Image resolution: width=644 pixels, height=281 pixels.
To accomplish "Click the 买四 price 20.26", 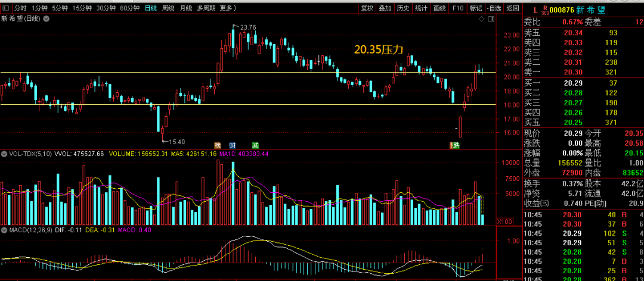I will (573, 113).
